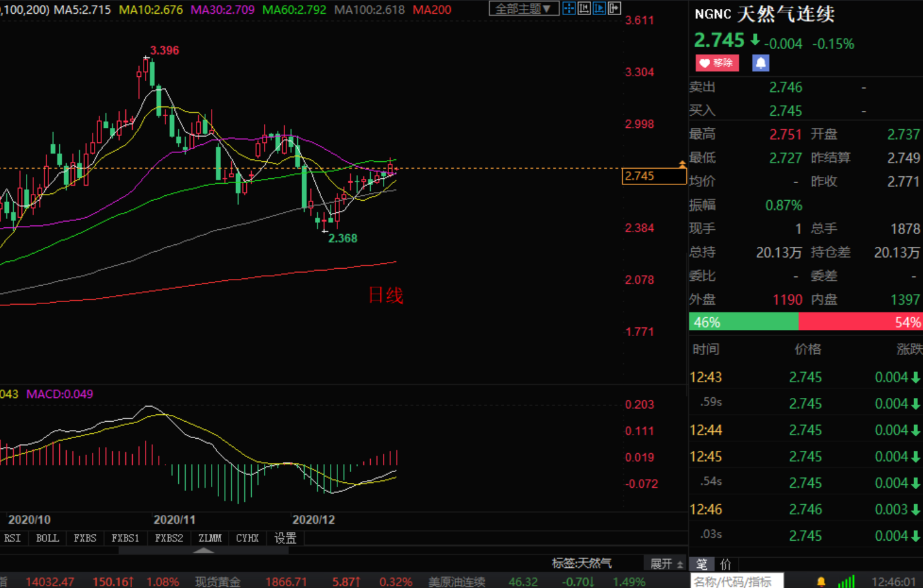The width and height of the screenshot is (923, 588).
Task: Click the green 46% buy/sell ratio bar
Action: tap(743, 322)
